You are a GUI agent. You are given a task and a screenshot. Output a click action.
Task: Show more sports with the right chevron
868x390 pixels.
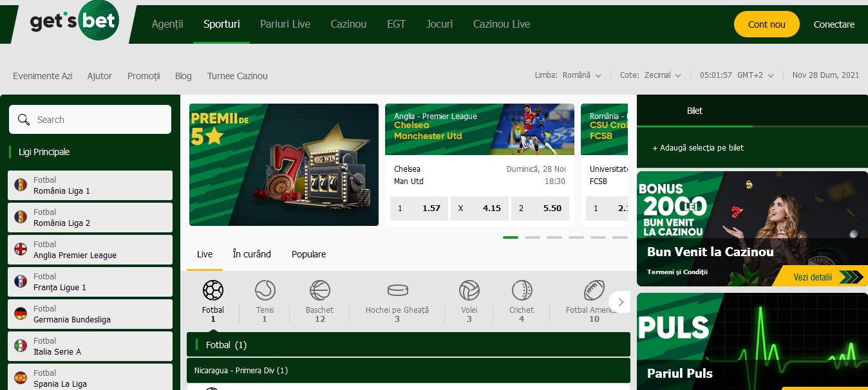point(621,301)
